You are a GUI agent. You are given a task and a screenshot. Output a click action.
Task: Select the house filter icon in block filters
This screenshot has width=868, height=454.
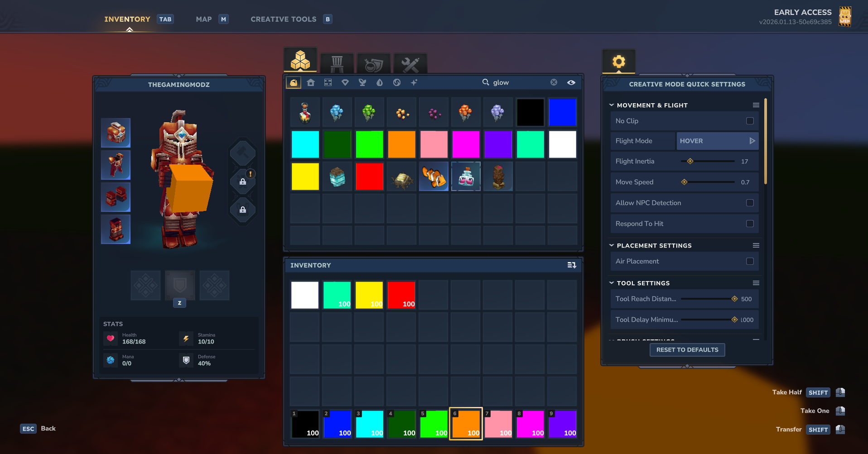(x=311, y=82)
